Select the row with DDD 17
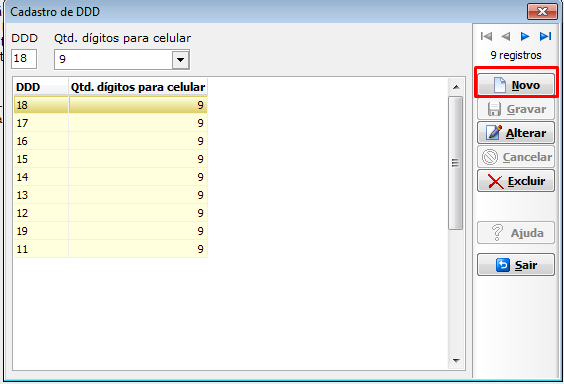This screenshot has width=564, height=384. pyautogui.click(x=110, y=123)
